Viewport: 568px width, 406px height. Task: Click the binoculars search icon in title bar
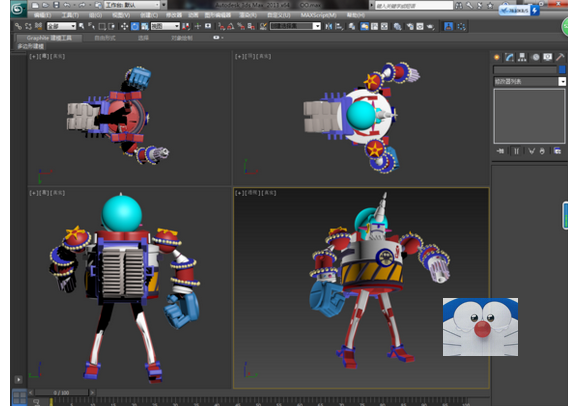click(x=459, y=5)
